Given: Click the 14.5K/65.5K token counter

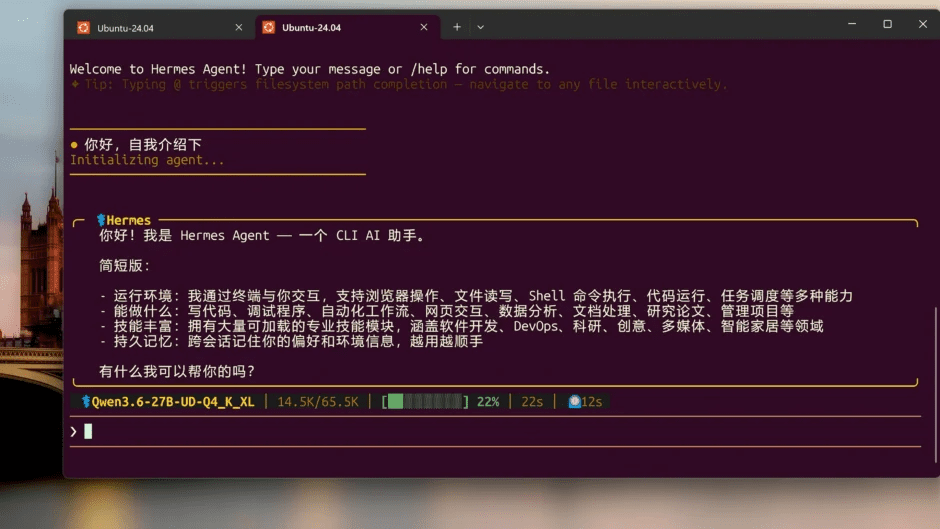Looking at the screenshot, I should [x=318, y=401].
